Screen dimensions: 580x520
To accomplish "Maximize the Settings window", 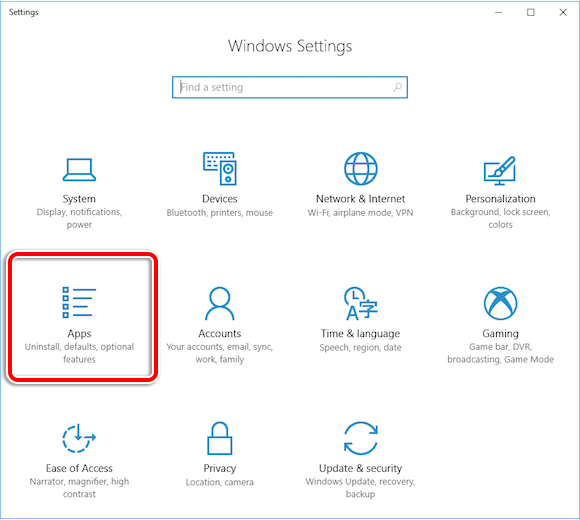I will 531,13.
